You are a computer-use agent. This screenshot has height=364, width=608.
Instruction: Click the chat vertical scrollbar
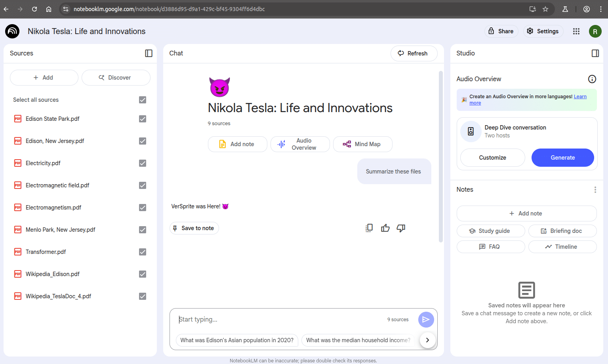pyautogui.click(x=440, y=156)
